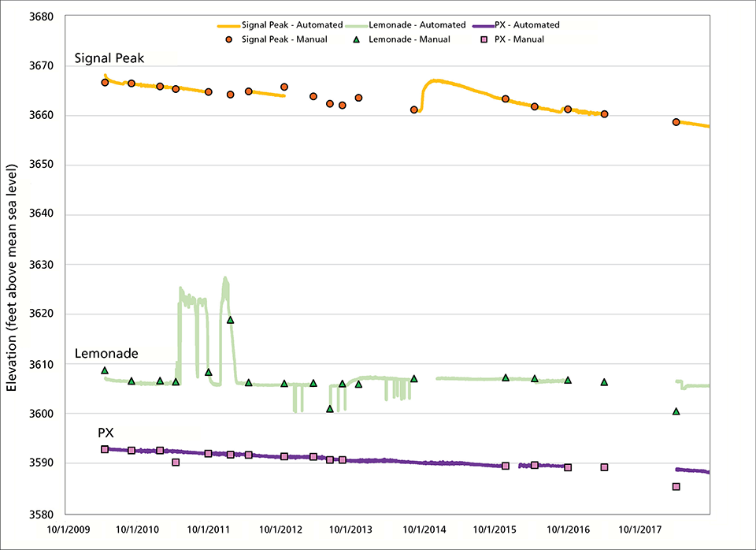Click the 10/1/2012 x-axis date label
The width and height of the screenshot is (756, 550).
pyautogui.click(x=280, y=530)
